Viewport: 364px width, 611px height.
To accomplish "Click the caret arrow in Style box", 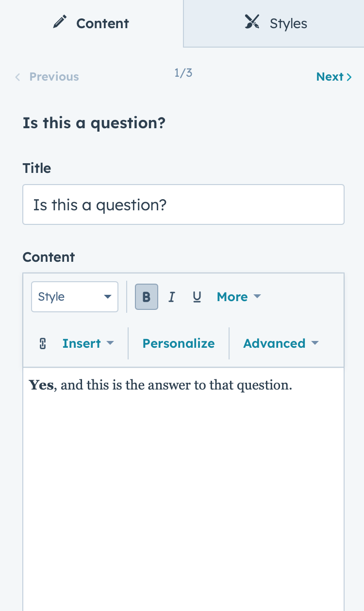I will pos(108,297).
